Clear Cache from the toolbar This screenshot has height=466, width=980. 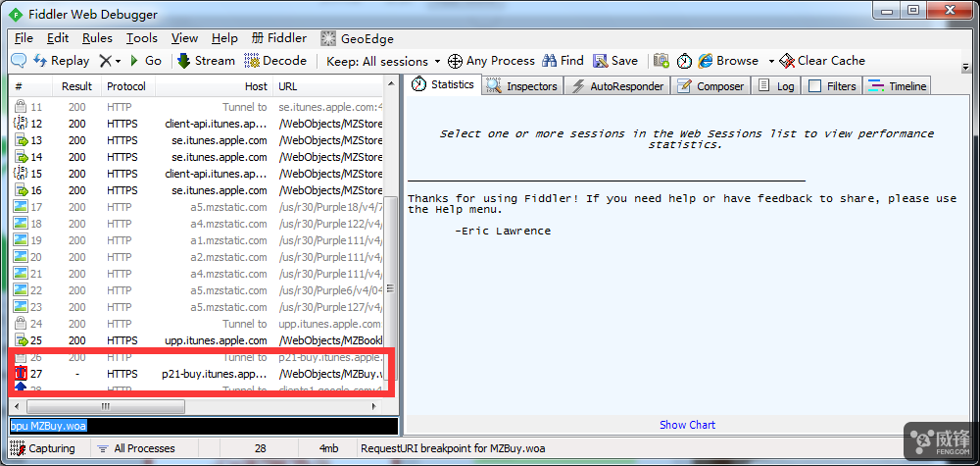[x=822, y=61]
